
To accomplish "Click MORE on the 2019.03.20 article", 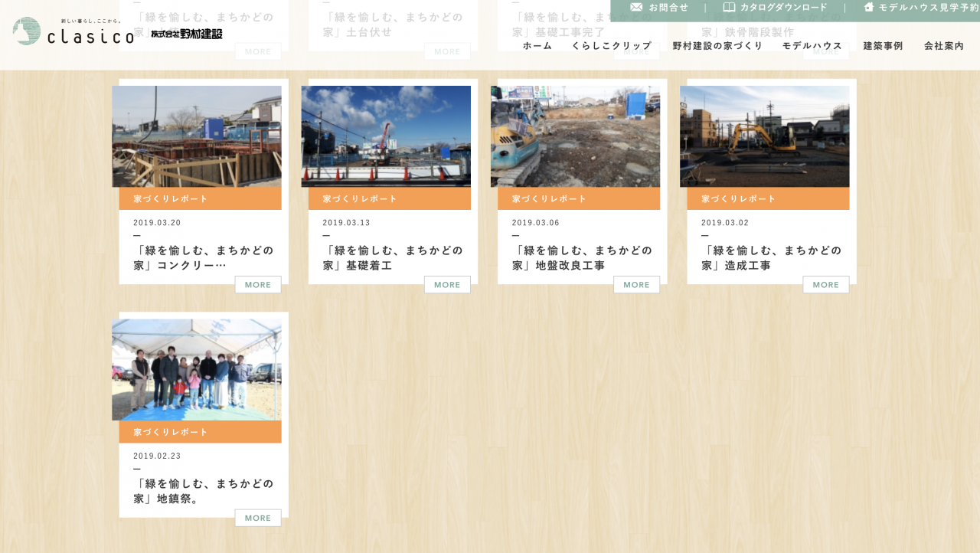I will tap(258, 285).
